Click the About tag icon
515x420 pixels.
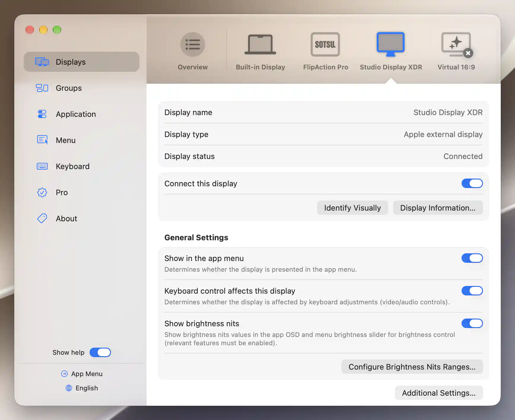(42, 219)
